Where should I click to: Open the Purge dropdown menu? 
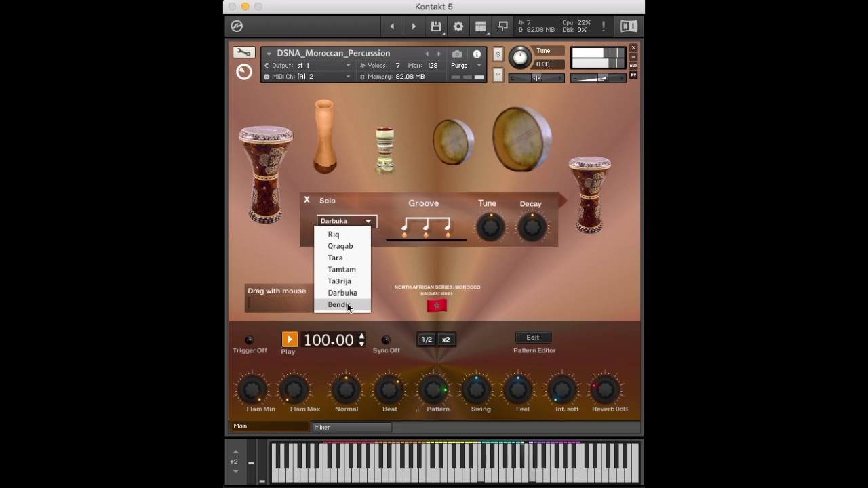tap(467, 66)
